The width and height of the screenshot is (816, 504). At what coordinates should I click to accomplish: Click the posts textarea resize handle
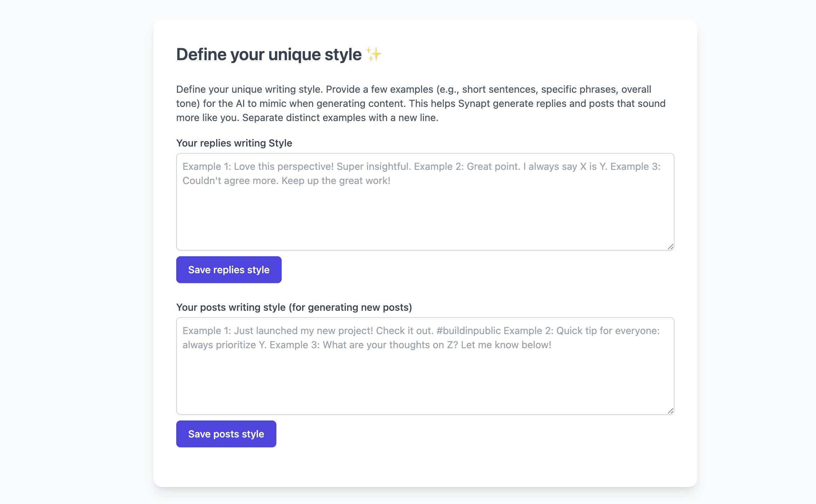(670, 411)
